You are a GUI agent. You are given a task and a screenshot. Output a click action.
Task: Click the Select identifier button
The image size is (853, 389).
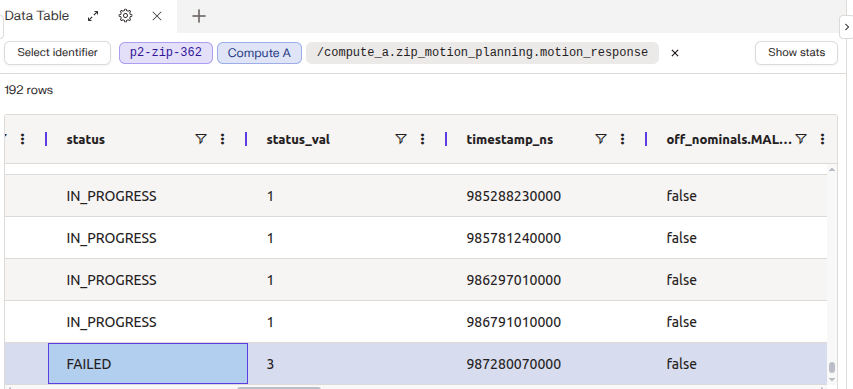coord(58,53)
